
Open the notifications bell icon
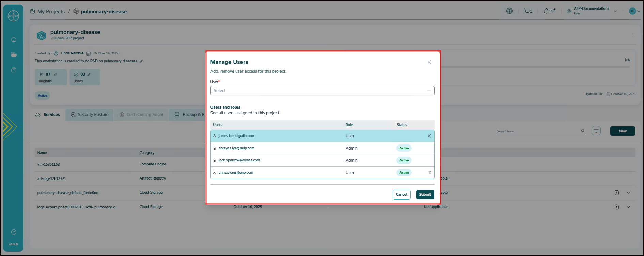(x=546, y=11)
